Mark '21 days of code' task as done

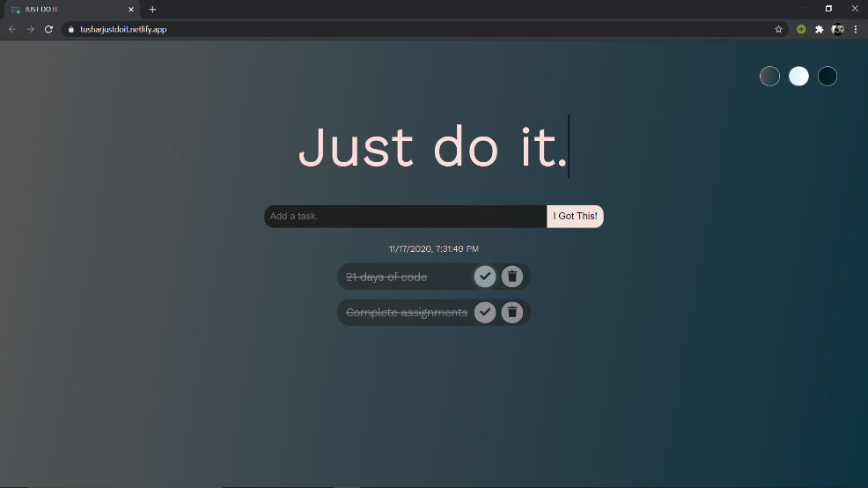[x=485, y=277]
